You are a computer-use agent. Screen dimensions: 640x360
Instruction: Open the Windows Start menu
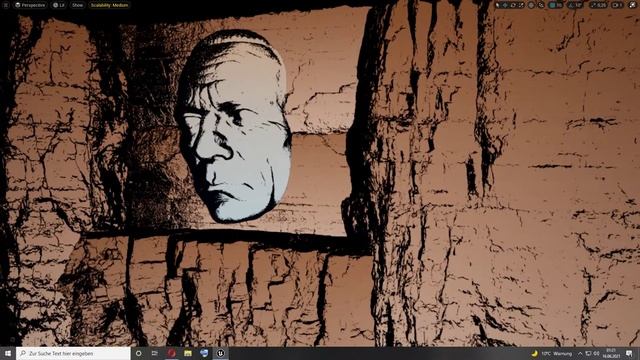[x=8, y=353]
